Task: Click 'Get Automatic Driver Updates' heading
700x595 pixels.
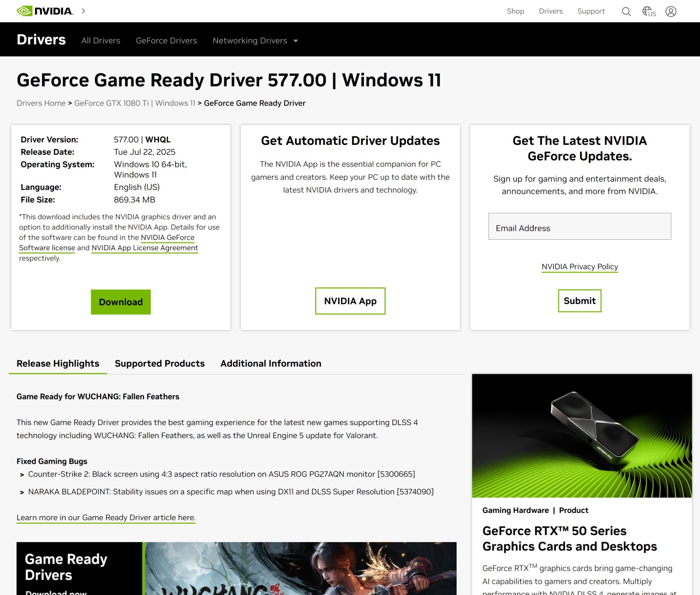Action: coord(350,141)
